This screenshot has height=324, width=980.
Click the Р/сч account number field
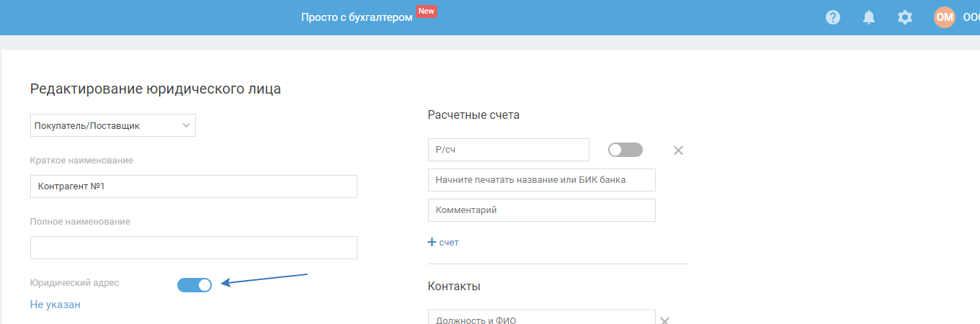point(508,150)
